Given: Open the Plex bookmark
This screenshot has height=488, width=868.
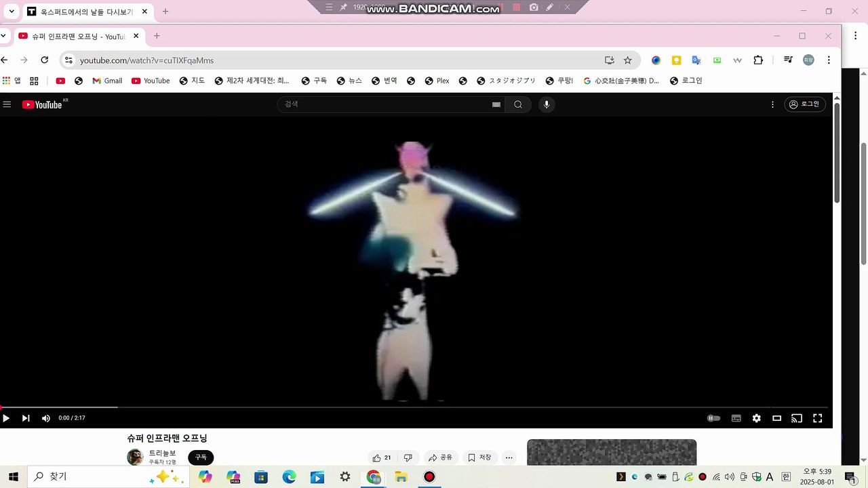Looking at the screenshot, I should (x=437, y=81).
